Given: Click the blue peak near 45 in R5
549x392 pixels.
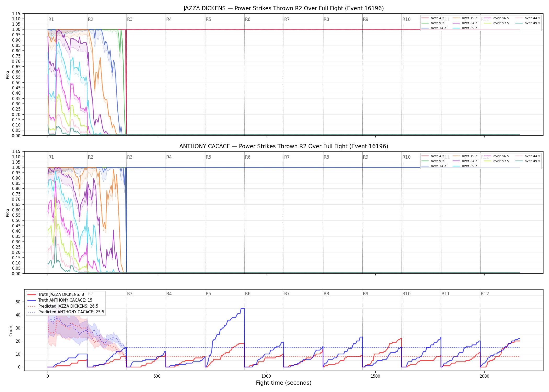Looking at the screenshot, I should [242, 308].
